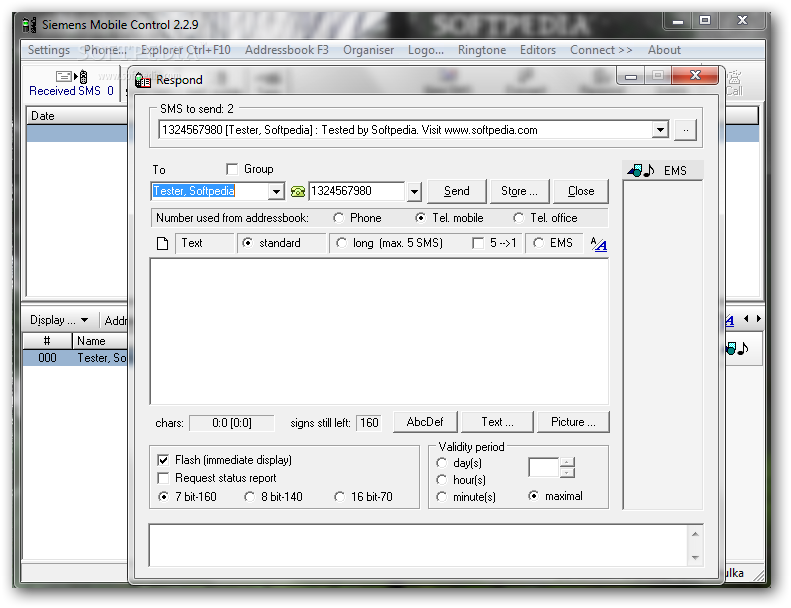Open the Organiser menu
This screenshot has height=608, width=791.
click(x=368, y=50)
